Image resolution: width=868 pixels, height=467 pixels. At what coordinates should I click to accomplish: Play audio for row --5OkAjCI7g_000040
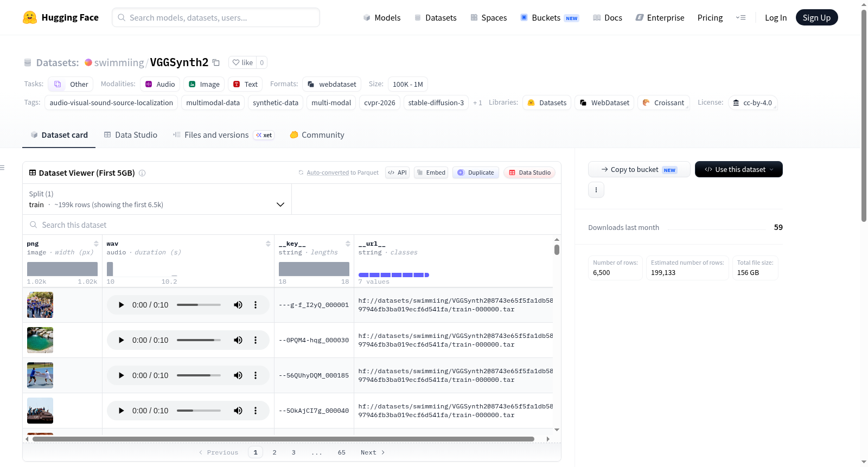pos(121,411)
